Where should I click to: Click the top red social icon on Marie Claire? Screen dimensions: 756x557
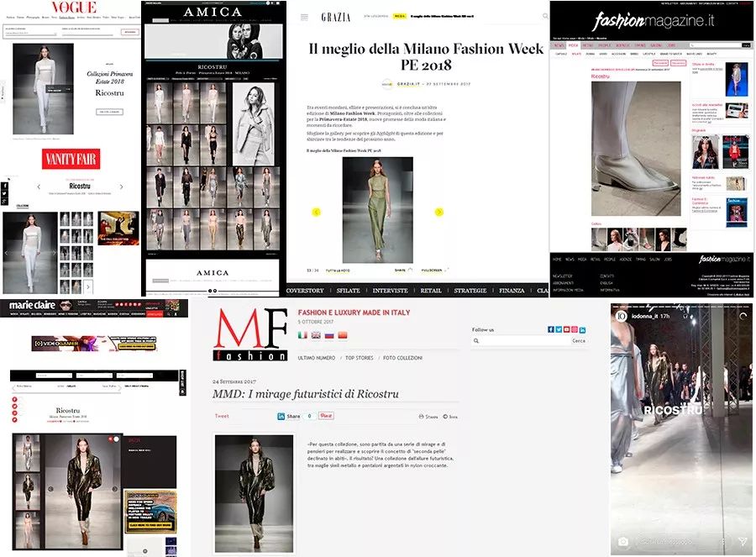coord(14,399)
